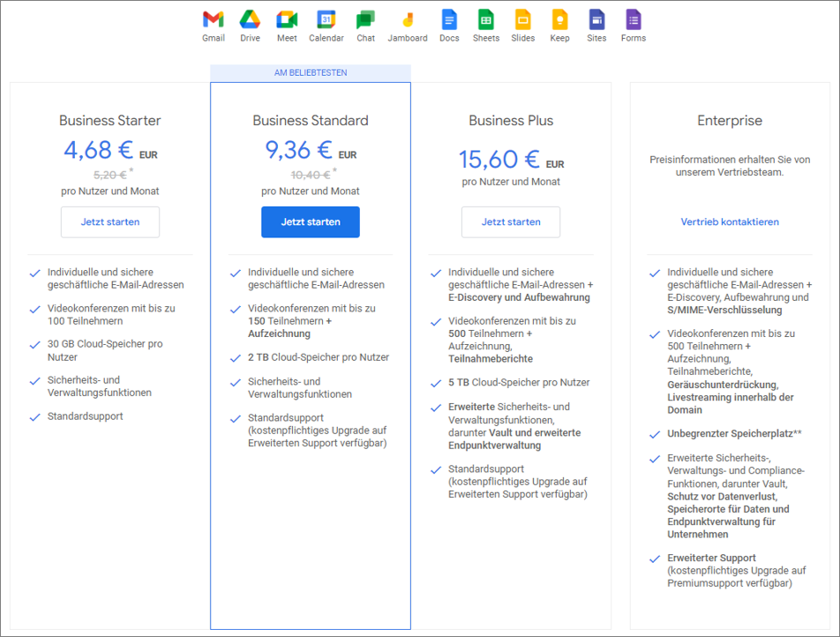Open the Chat icon
The width and height of the screenshot is (840, 637).
(x=365, y=19)
